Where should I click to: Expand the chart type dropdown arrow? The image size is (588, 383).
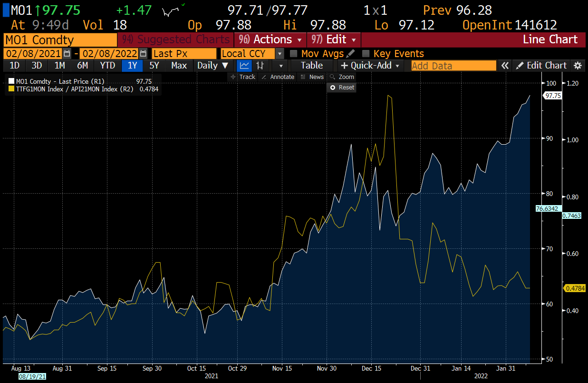(x=280, y=66)
